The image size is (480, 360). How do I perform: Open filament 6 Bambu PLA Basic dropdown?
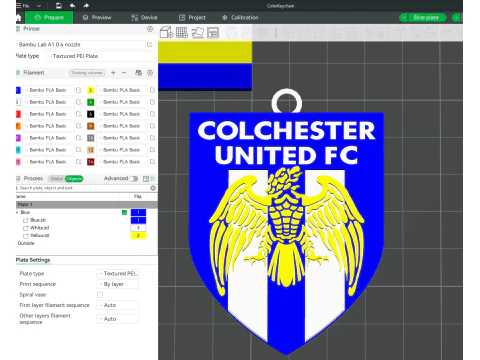(122, 114)
